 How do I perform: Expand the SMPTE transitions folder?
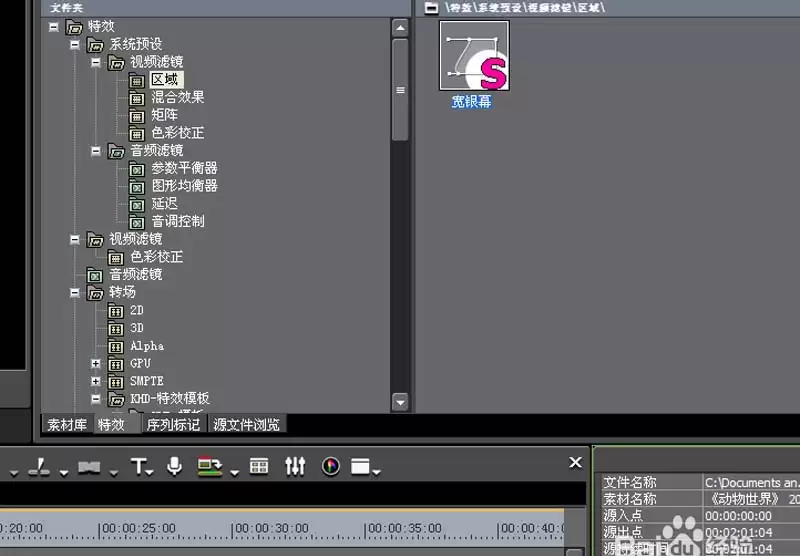pyautogui.click(x=95, y=381)
